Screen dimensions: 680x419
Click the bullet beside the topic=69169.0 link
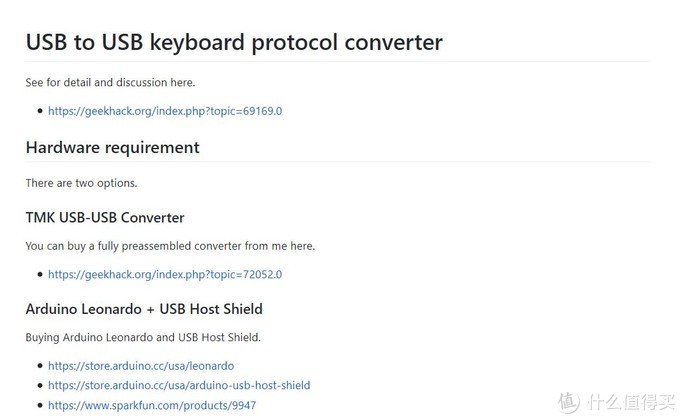tap(40, 111)
